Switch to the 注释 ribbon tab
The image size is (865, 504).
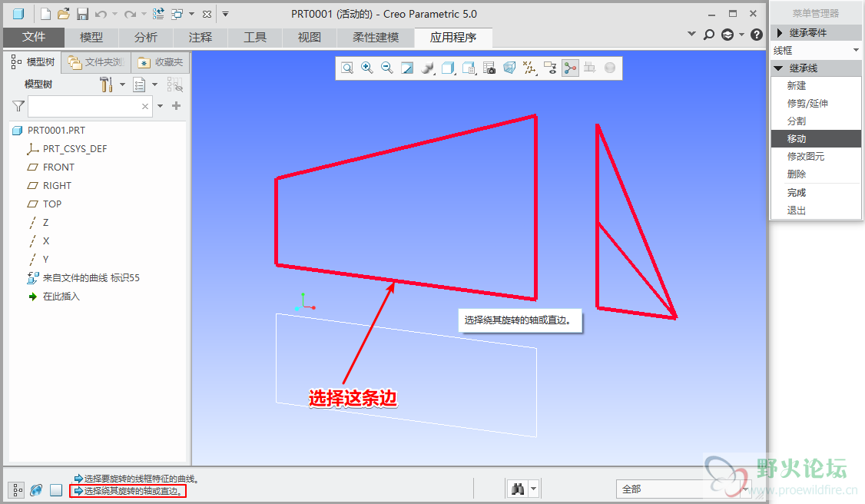[x=201, y=37]
